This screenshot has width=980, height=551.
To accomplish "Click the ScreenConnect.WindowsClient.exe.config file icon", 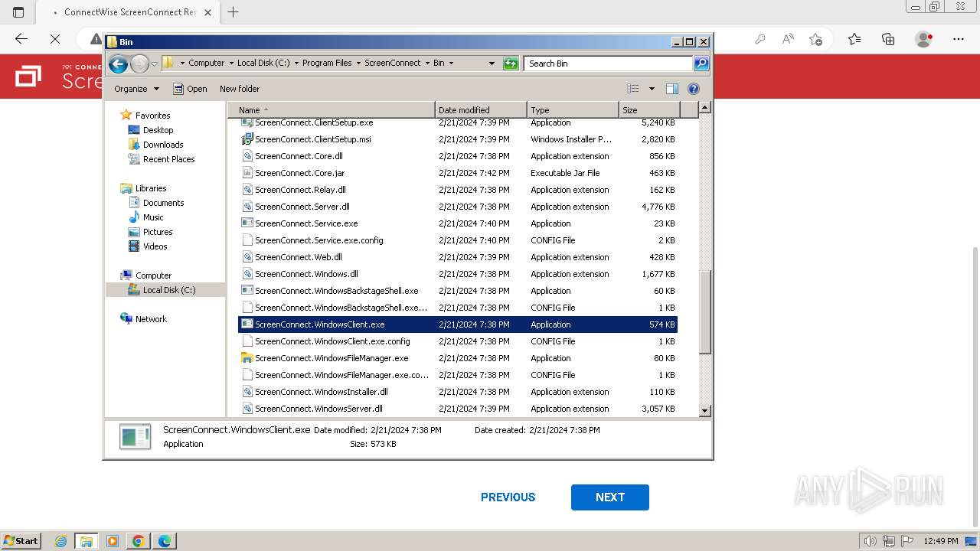I will tap(247, 341).
